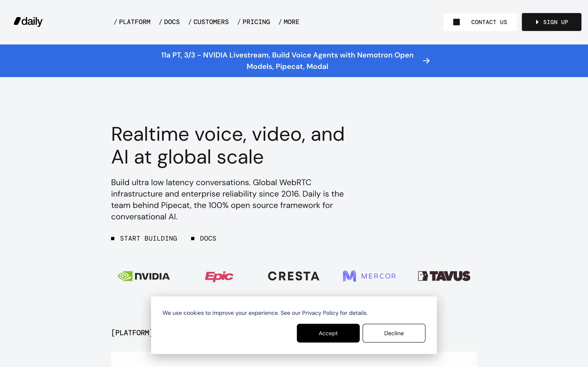Open the NVIDIA Livestream announcement banner

(287, 61)
